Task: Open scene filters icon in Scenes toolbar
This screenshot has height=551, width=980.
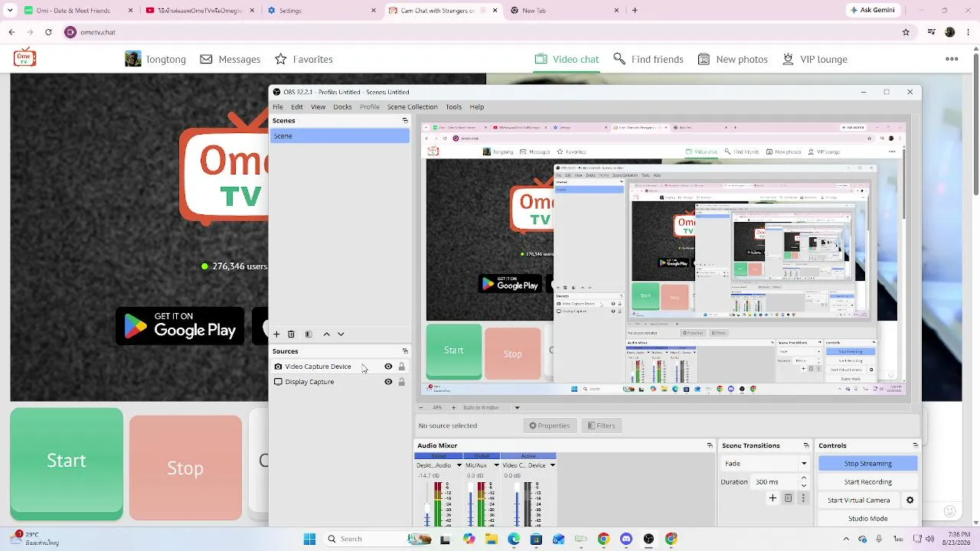Action: [x=309, y=334]
